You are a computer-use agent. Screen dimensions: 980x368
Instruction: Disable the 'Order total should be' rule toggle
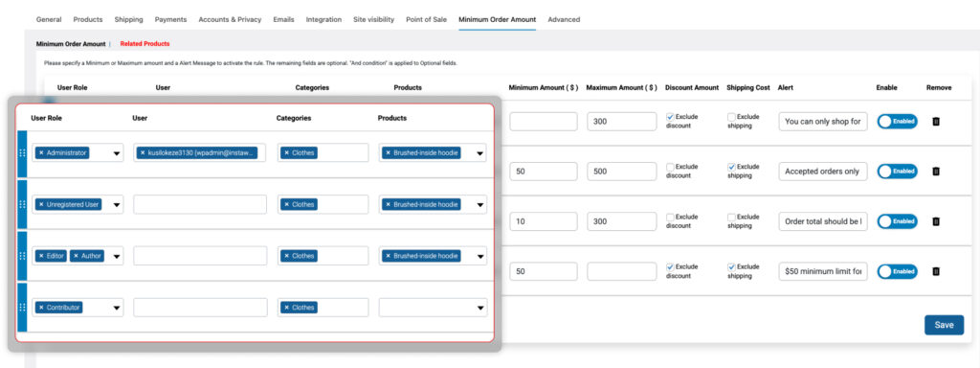tap(898, 221)
